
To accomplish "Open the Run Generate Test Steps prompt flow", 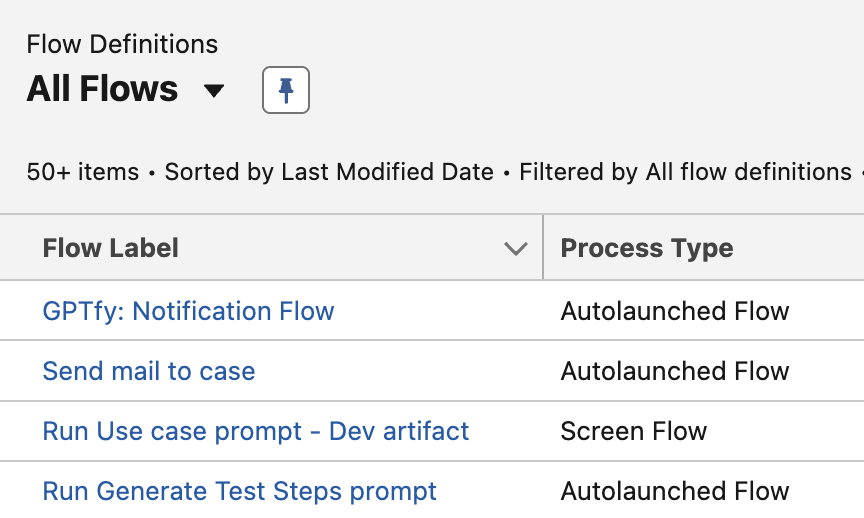I will pos(240,491).
